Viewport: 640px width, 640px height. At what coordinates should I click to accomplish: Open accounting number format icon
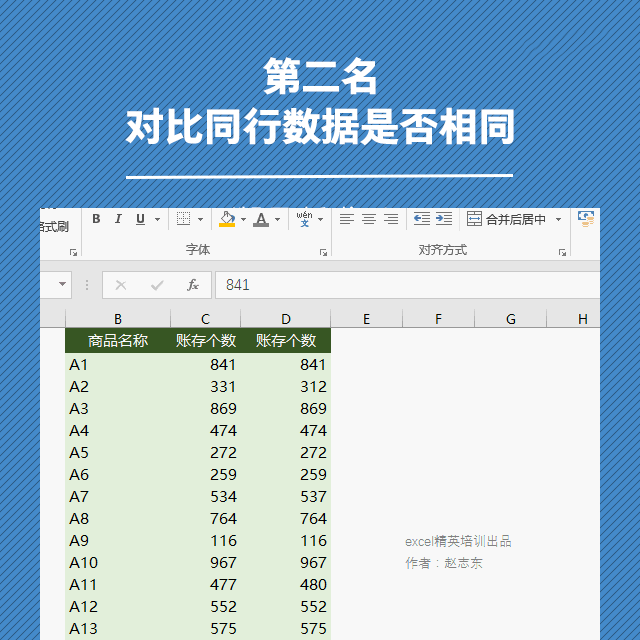click(586, 219)
